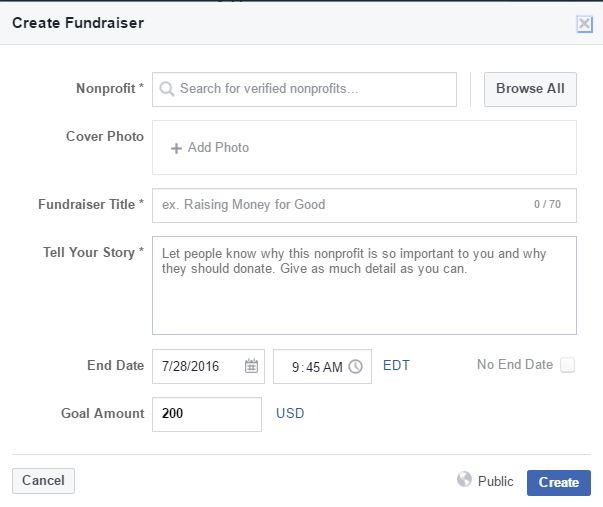603x507 pixels.
Task: Click the plus icon beside Add Photo
Action: tap(176, 148)
